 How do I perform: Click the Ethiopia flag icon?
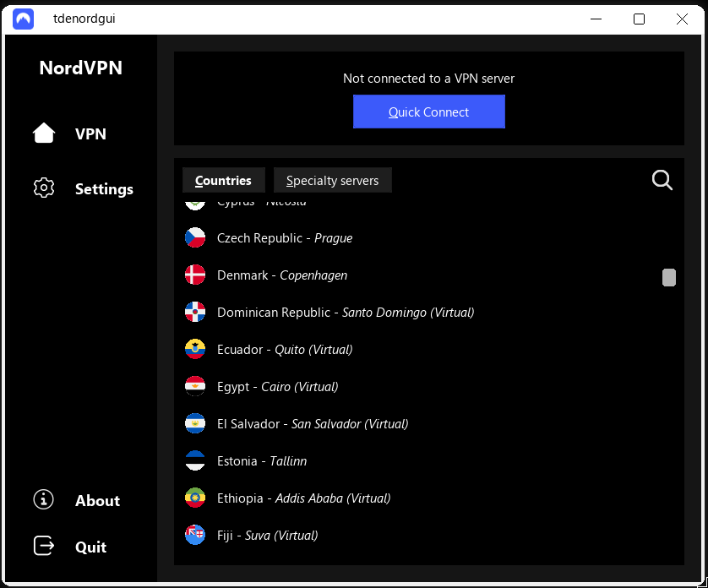(195, 498)
